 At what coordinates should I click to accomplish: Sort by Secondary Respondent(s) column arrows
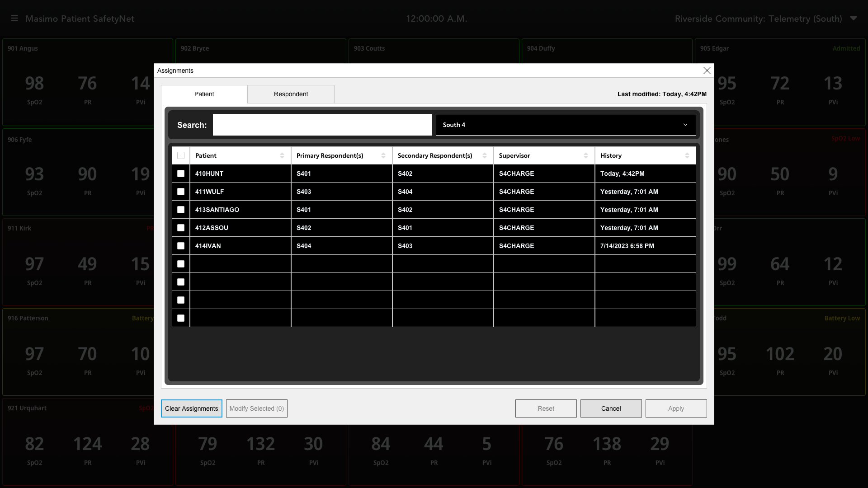tap(485, 155)
